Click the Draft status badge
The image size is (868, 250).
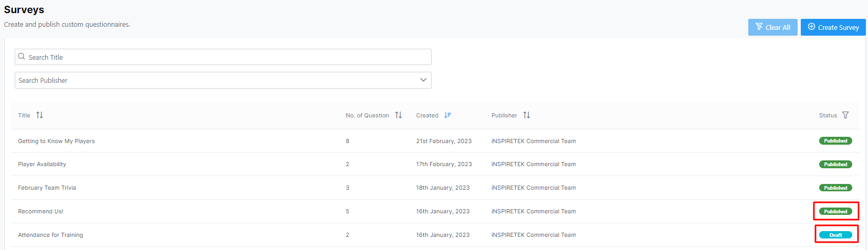[x=835, y=235]
